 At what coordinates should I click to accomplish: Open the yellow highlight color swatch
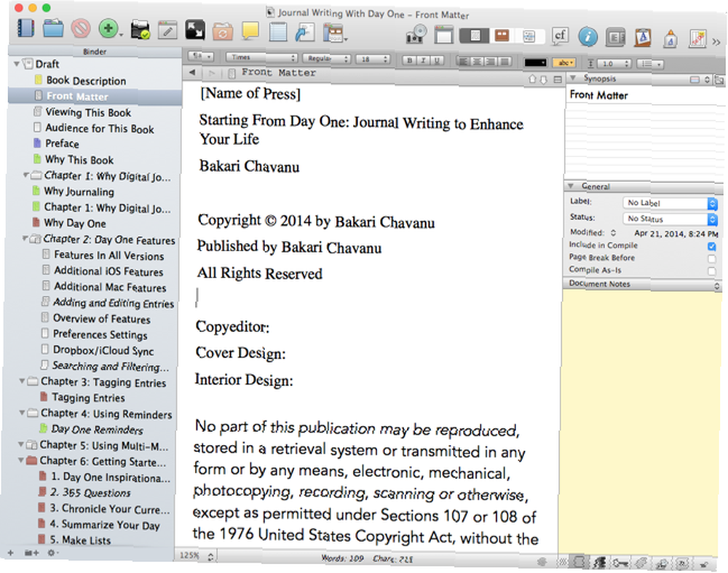564,63
